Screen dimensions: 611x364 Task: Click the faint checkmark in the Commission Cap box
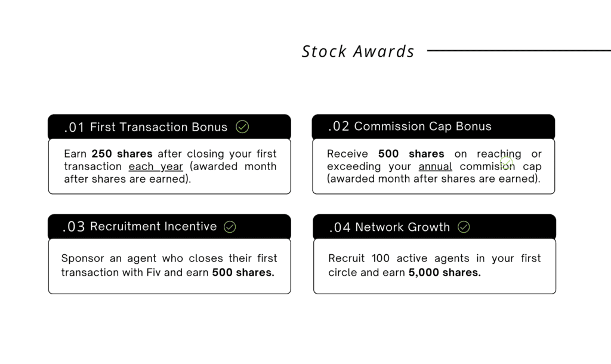[507, 162]
